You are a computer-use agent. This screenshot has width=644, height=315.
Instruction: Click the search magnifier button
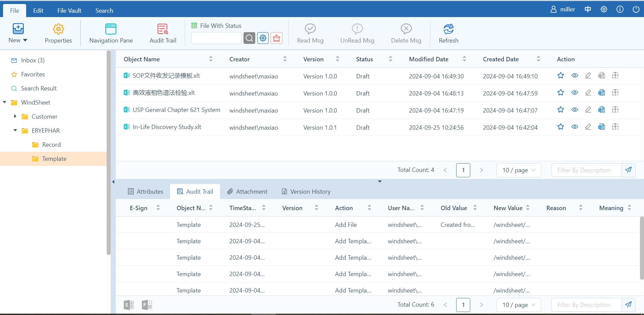pos(249,38)
